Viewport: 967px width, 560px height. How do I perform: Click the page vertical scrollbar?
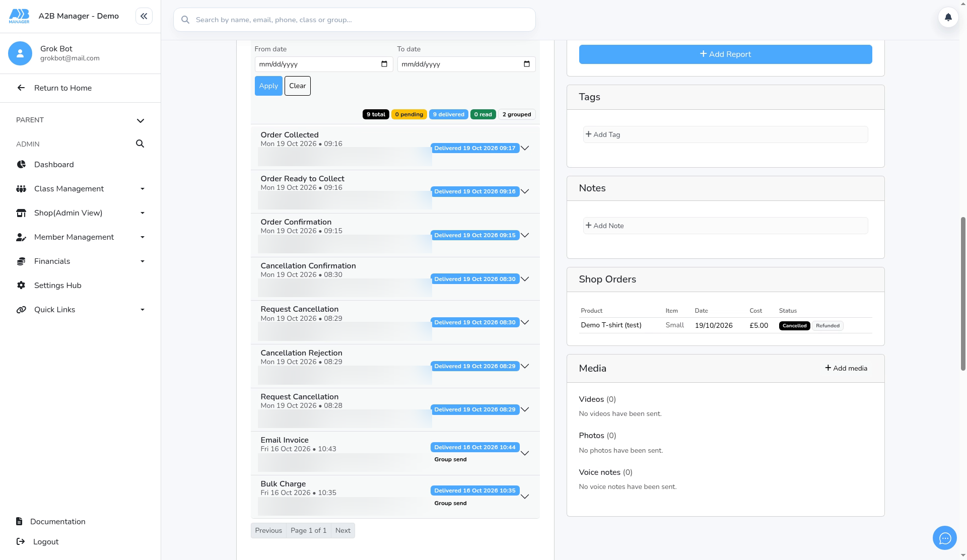coord(963,294)
